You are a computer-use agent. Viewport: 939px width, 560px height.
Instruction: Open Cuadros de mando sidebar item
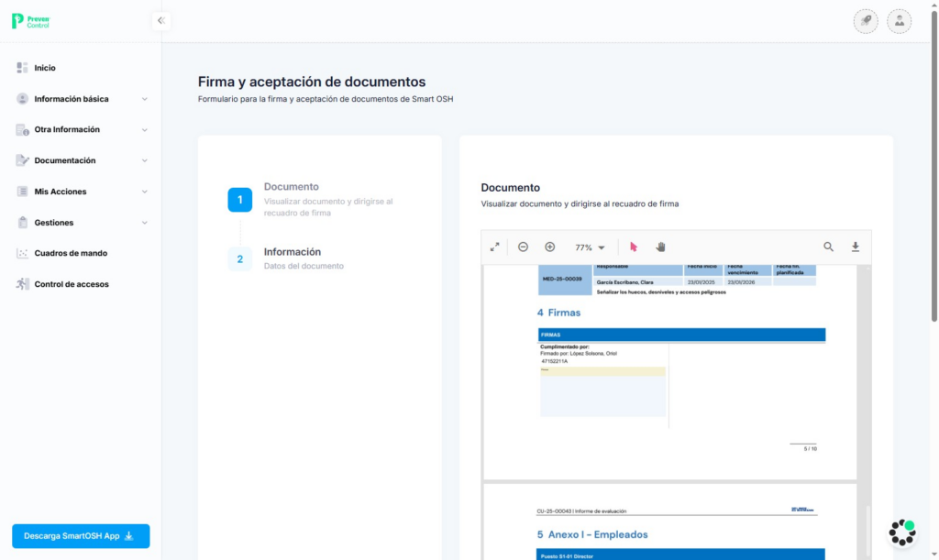tap(71, 253)
